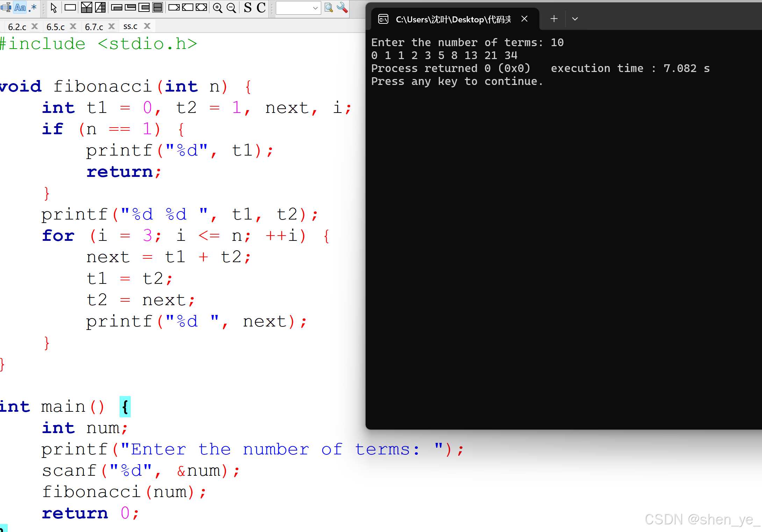Select the right-pointing arrow block tool
Viewport: 762px width, 532px height.
(174, 7)
